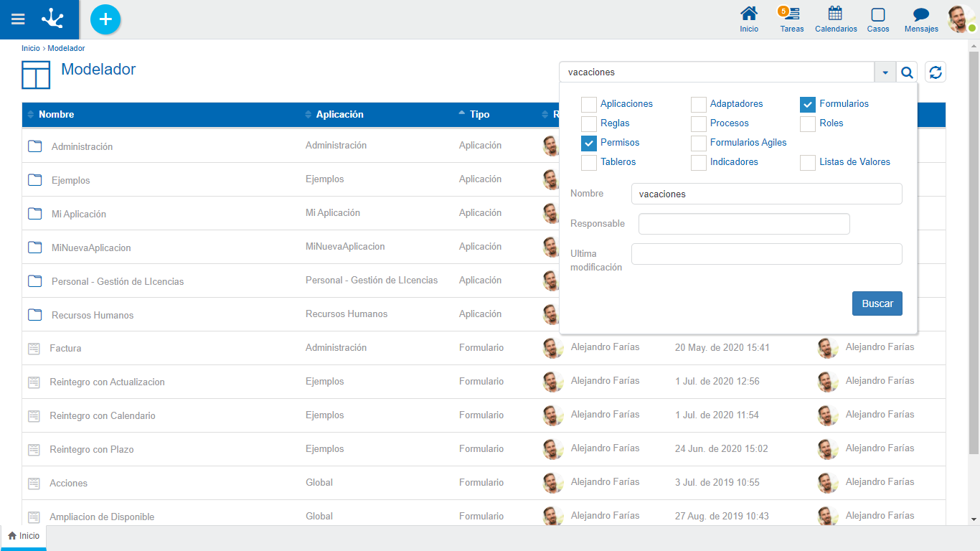Click form icon of Ampliacion de Disponible row
The height and width of the screenshot is (551, 980).
point(34,517)
